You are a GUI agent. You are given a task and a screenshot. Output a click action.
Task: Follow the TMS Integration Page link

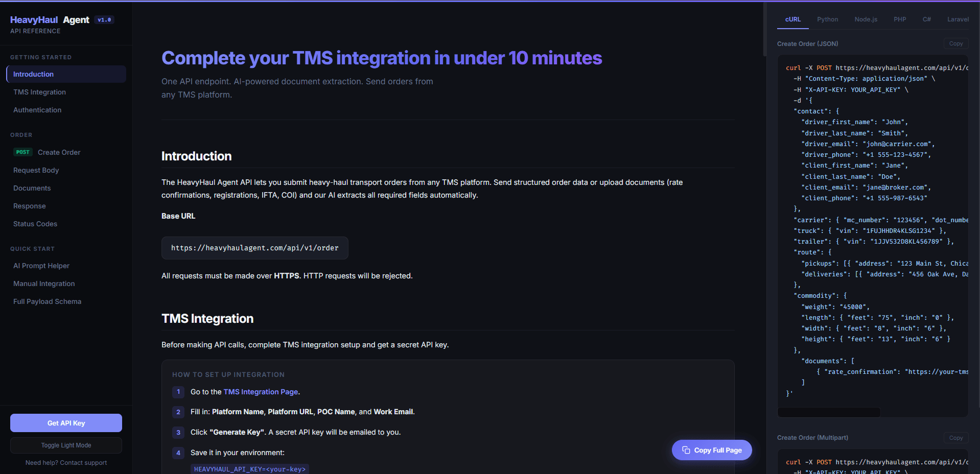[x=261, y=392]
